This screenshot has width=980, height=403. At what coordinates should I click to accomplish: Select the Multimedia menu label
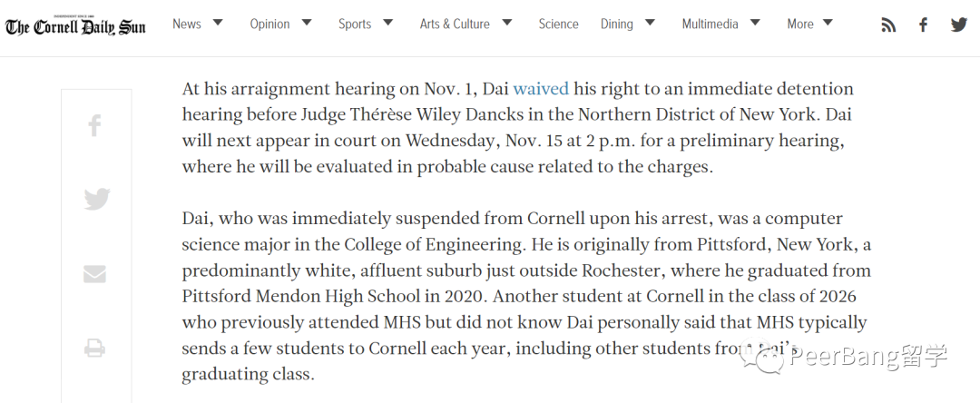point(710,25)
